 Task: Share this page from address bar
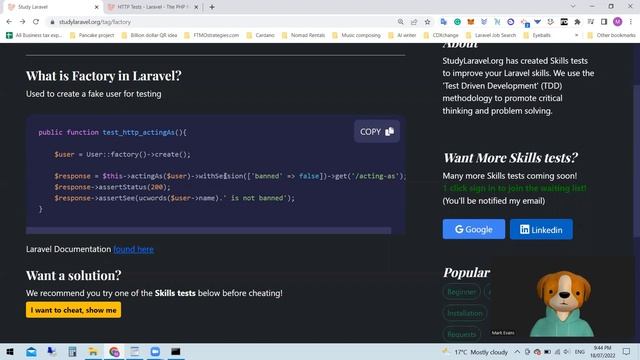click(414, 22)
